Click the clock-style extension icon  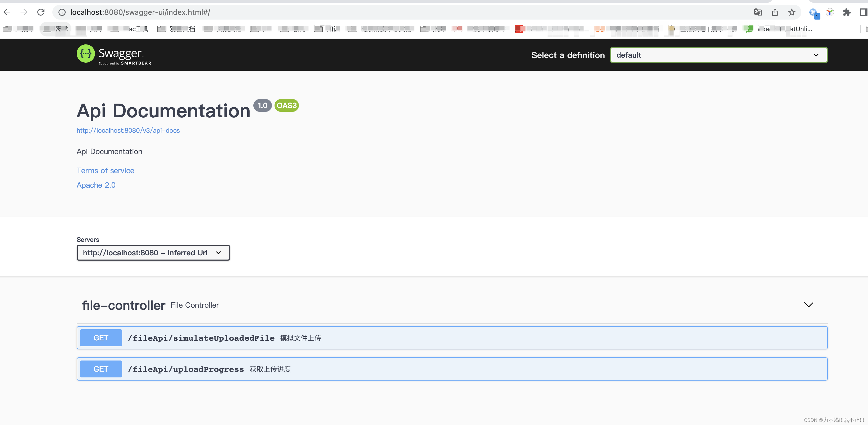click(x=830, y=12)
